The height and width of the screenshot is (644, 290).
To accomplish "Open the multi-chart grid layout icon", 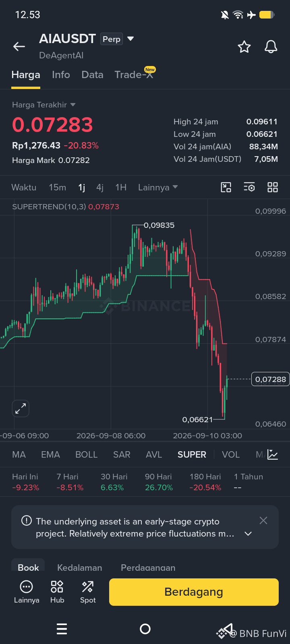I will click(273, 187).
